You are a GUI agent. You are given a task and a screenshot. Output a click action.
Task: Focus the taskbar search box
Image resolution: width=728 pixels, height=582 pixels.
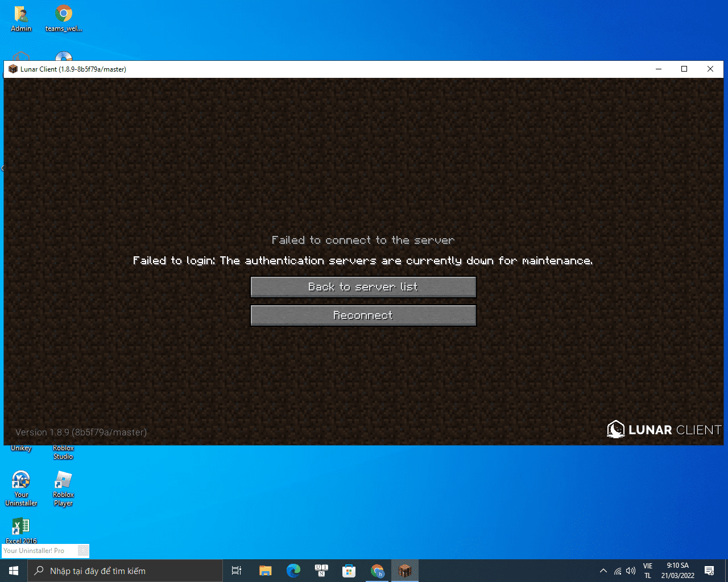125,571
